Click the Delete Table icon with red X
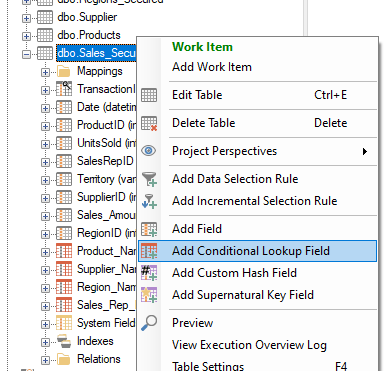391x371 pixels. click(x=149, y=123)
